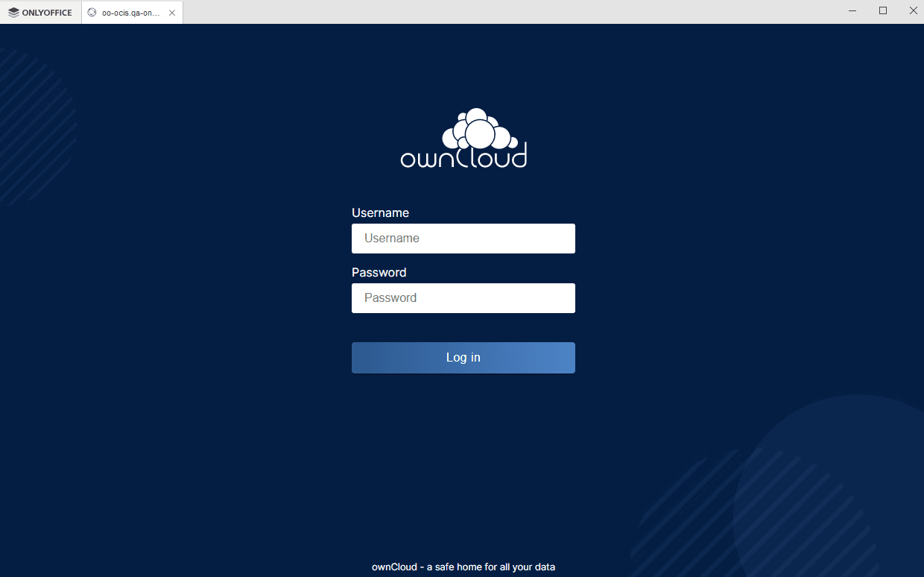This screenshot has width=924, height=577.
Task: Minimize the ONLYOFFICE window
Action: pos(852,10)
